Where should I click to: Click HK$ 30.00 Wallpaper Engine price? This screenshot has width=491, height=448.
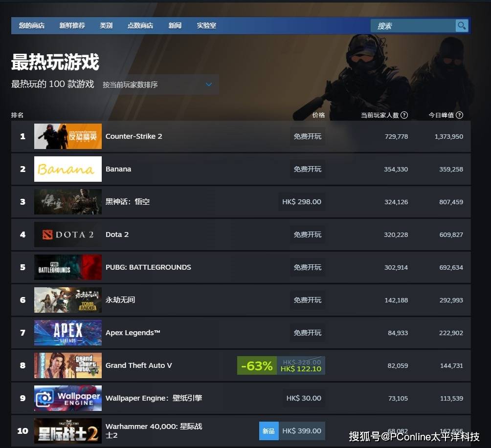click(x=304, y=398)
